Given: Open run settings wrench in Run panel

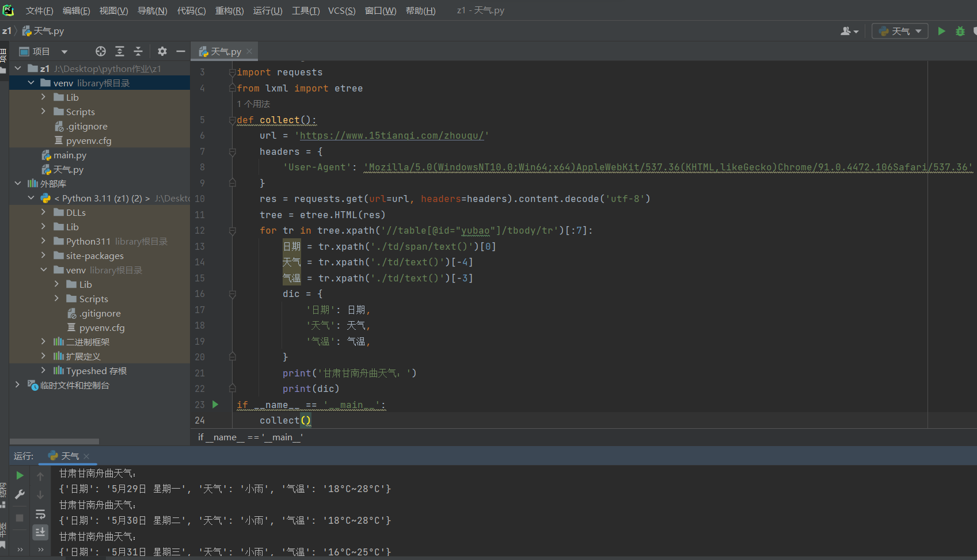Looking at the screenshot, I should [20, 494].
